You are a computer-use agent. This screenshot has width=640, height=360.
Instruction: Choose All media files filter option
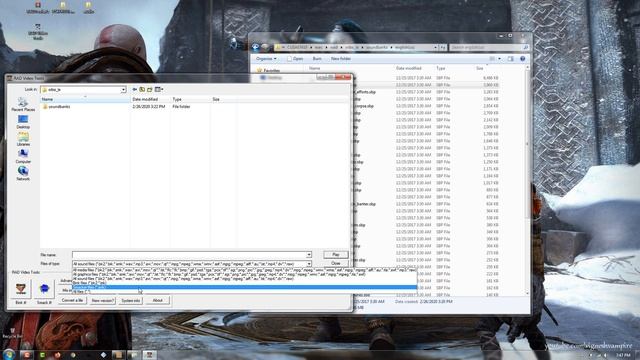tap(244, 270)
